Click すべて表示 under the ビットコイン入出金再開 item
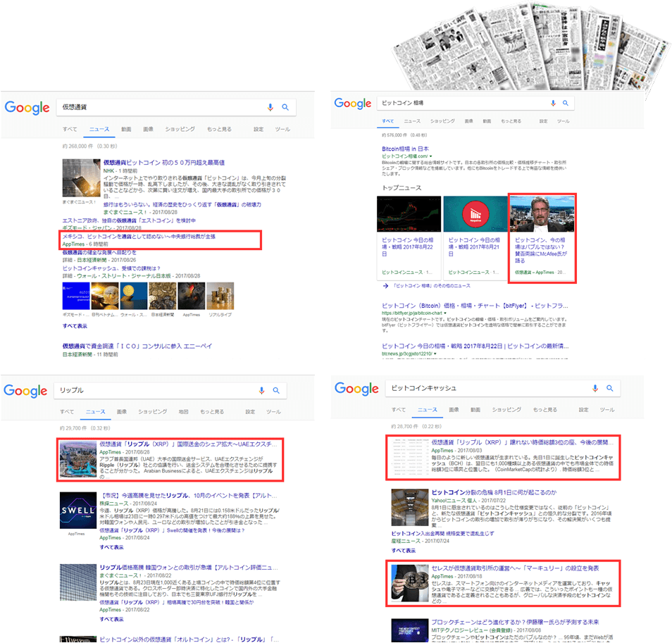This screenshot has width=672, height=643. tap(404, 551)
